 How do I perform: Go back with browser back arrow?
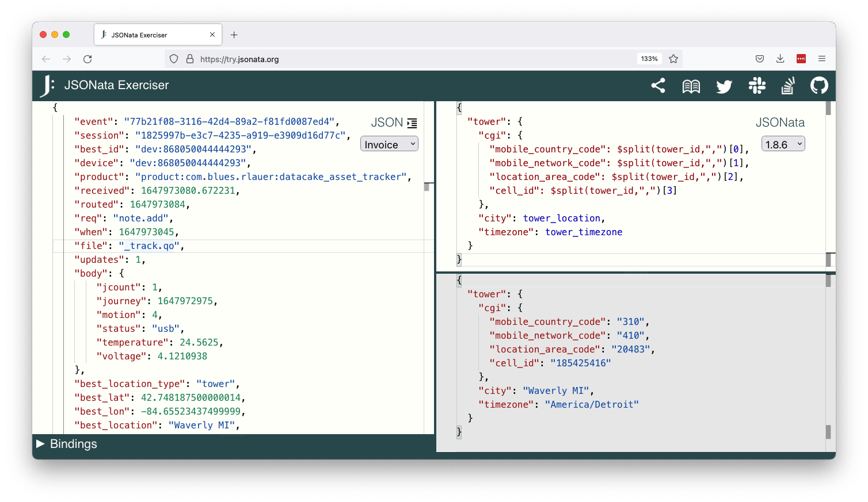[46, 59]
